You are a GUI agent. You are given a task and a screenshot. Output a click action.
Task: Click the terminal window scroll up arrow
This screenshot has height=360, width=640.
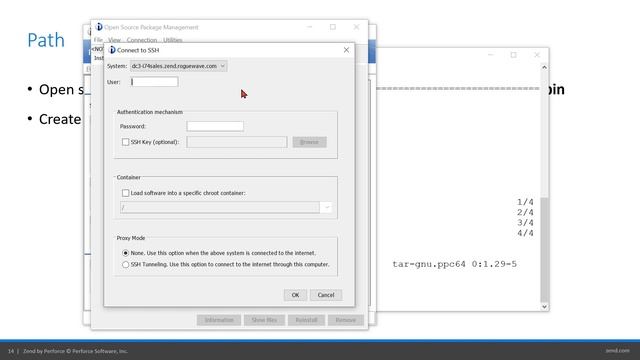pos(544,67)
